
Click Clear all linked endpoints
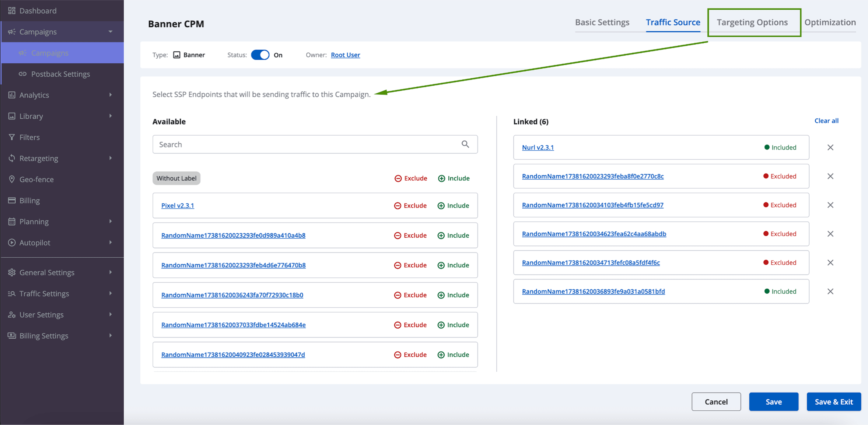[826, 121]
